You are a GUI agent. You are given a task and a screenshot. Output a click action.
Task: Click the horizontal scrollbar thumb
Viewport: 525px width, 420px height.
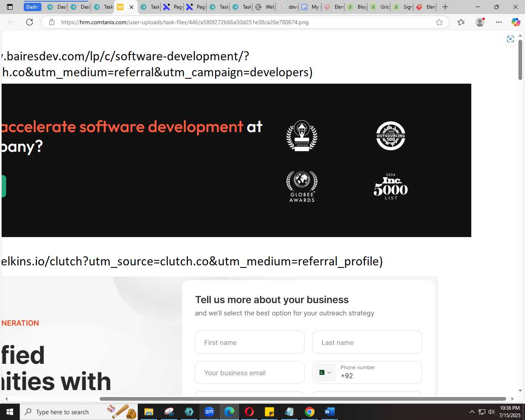coord(303,399)
